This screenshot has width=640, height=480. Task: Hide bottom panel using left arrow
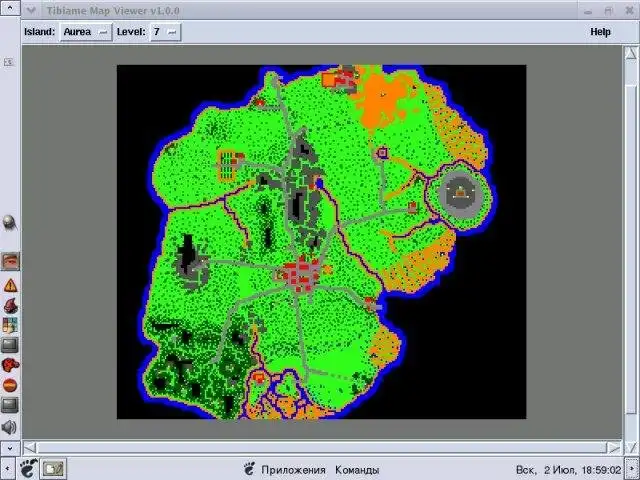pyautogui.click(x=7, y=469)
